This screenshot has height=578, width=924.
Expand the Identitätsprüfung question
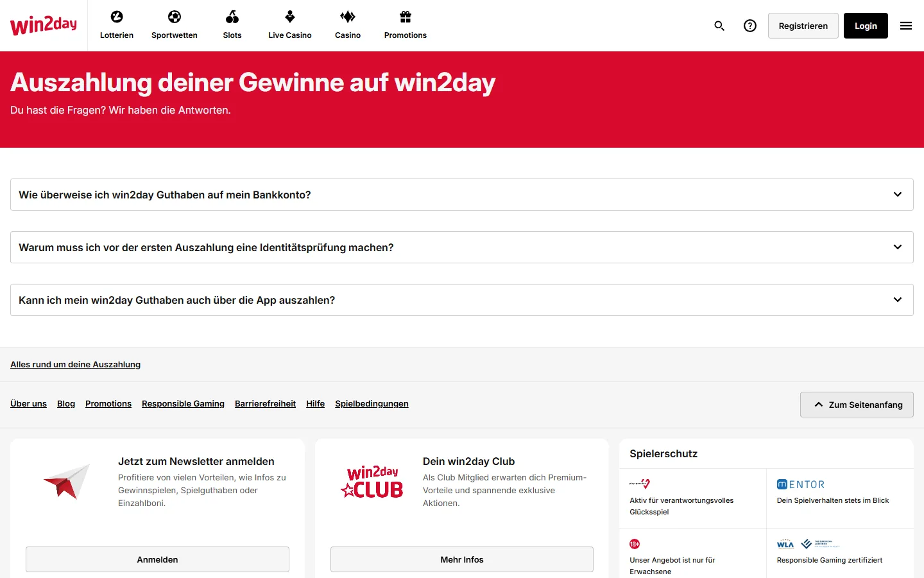click(x=462, y=247)
